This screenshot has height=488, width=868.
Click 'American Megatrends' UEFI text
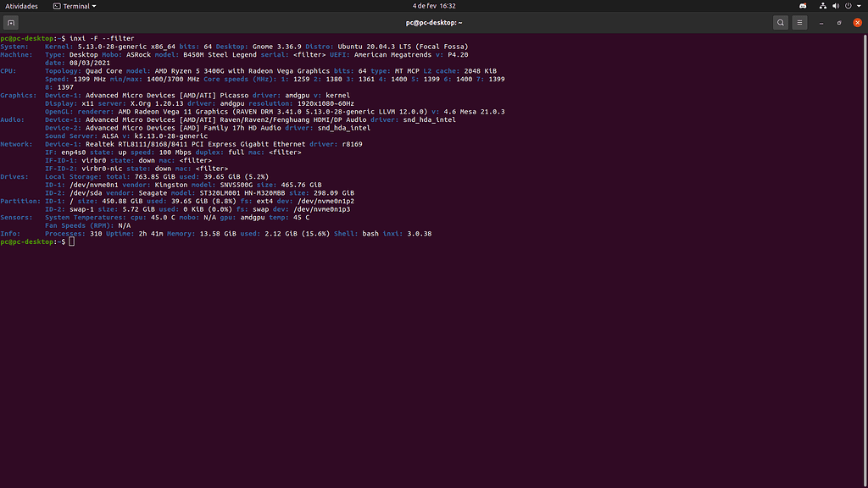[x=391, y=55]
